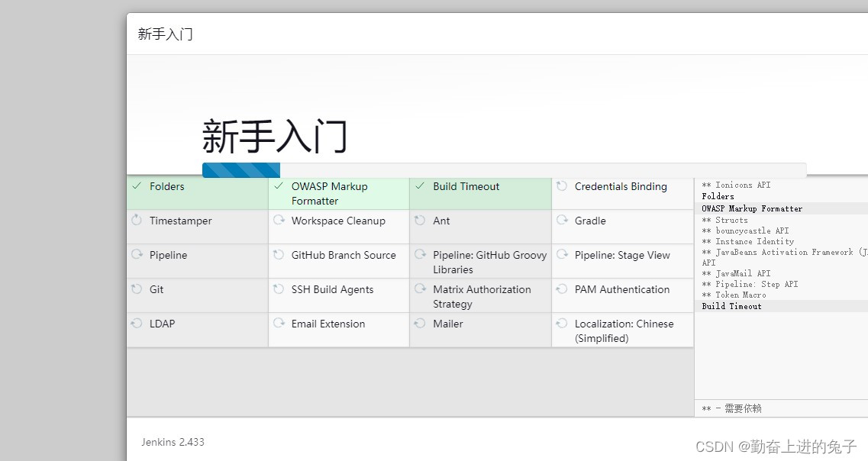Click the Gradle plugin name
The image size is (868, 461).
590,221
